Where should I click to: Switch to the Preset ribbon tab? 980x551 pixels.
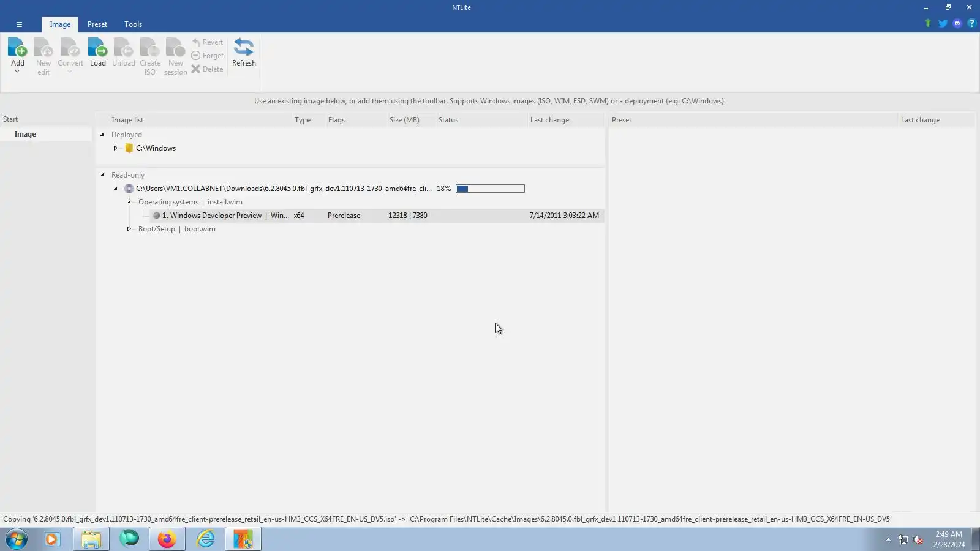pyautogui.click(x=97, y=24)
